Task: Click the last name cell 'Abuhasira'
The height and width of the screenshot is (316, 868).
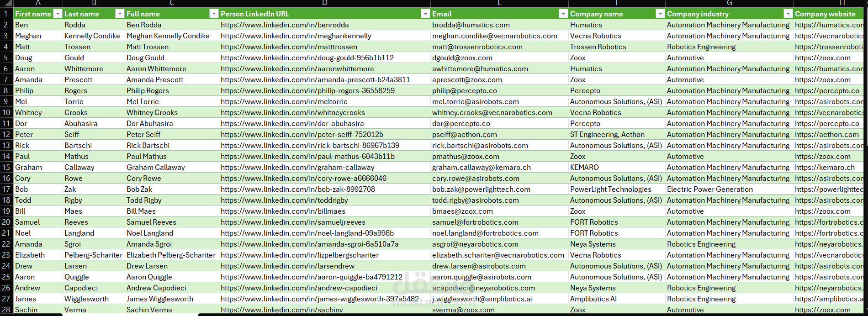Action: [94, 123]
